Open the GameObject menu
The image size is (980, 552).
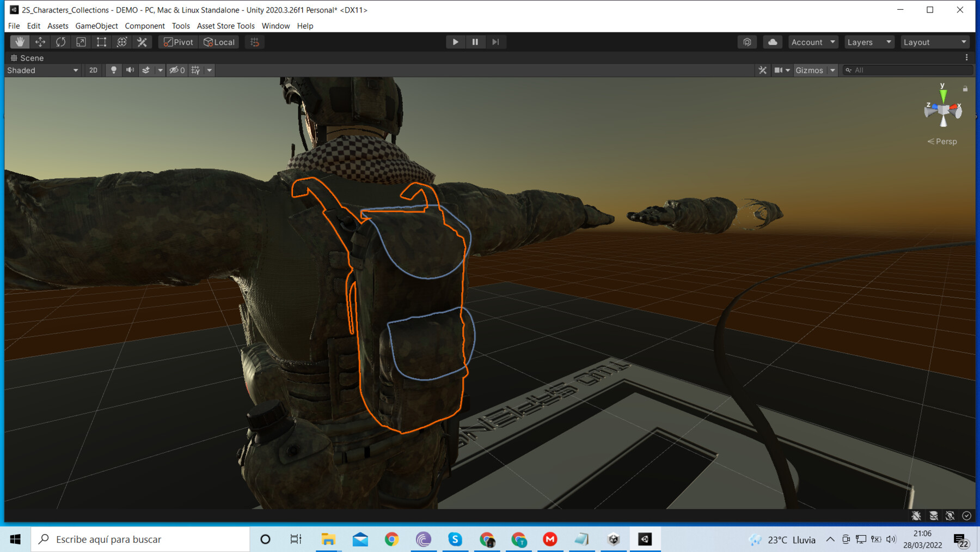pos(96,26)
